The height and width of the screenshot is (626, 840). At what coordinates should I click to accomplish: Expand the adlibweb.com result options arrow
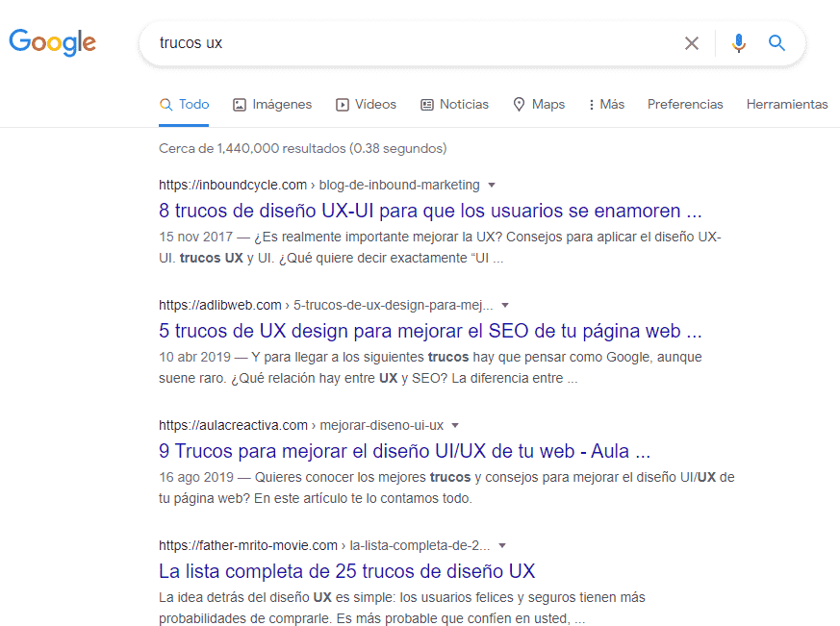(504, 305)
